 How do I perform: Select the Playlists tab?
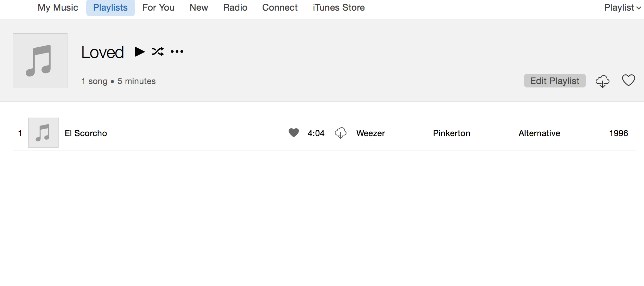click(x=111, y=8)
